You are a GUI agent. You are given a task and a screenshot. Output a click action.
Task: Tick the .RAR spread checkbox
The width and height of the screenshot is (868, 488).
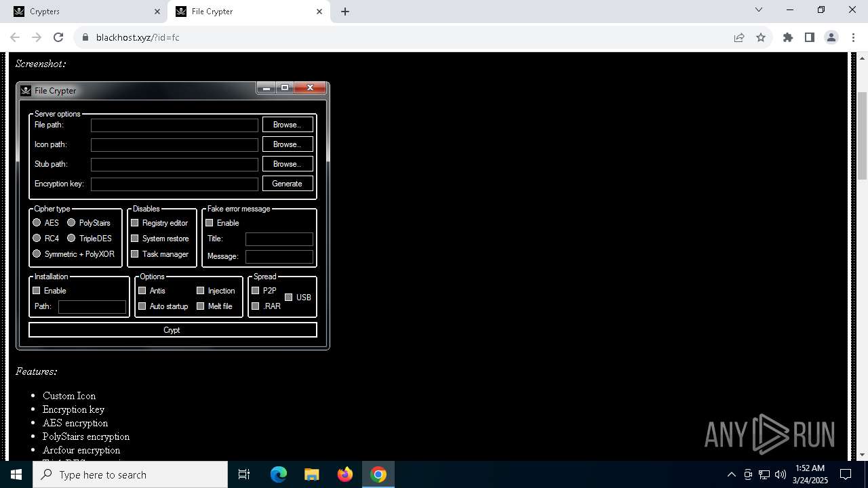(x=256, y=306)
